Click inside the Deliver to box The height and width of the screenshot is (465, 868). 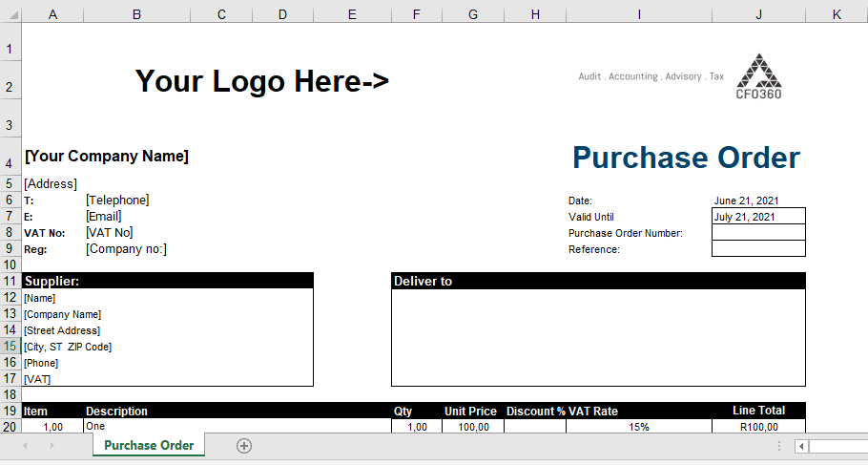tap(598, 337)
